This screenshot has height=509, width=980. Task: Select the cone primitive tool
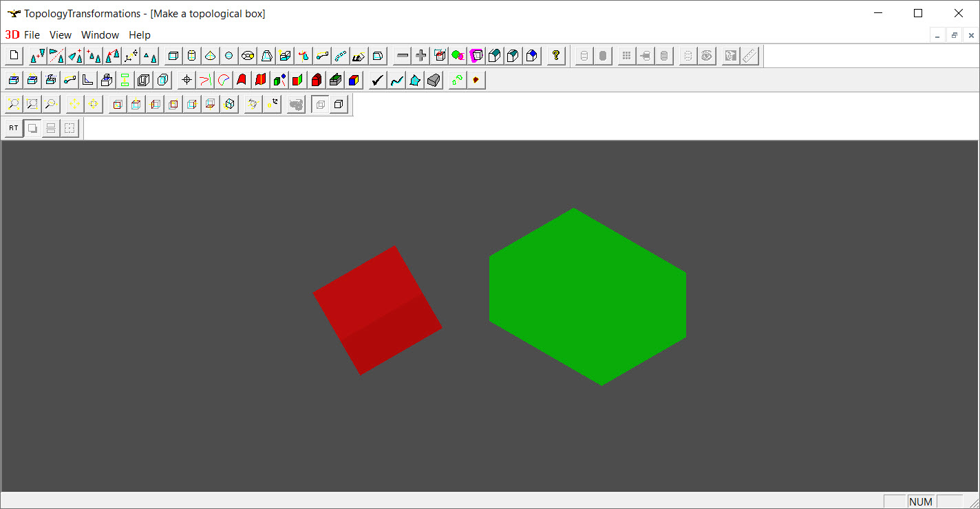[x=211, y=56]
